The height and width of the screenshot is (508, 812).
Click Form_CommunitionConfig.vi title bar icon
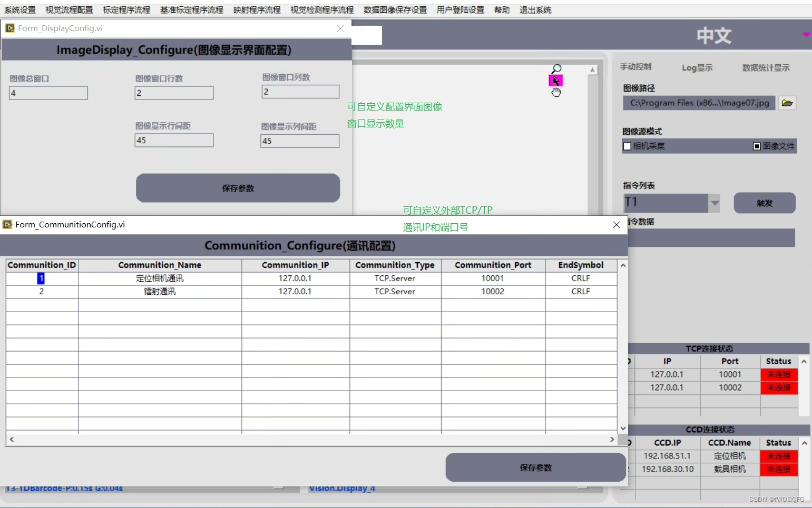(7, 224)
